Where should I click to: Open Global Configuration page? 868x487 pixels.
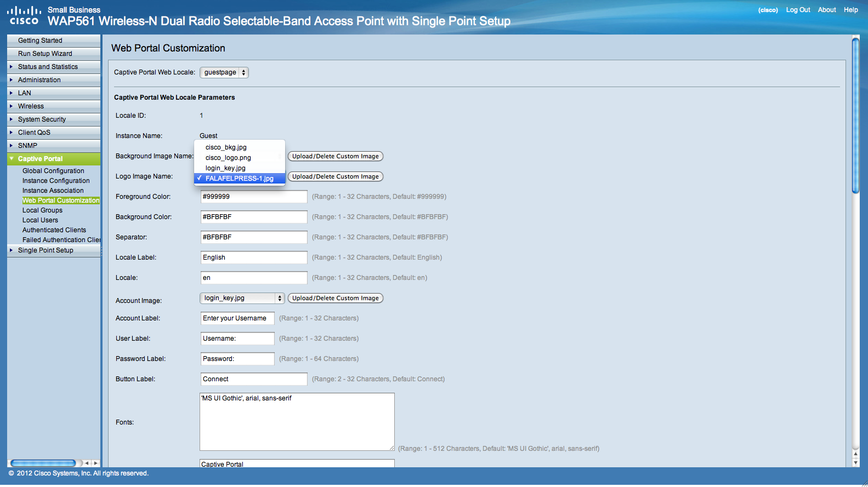[x=53, y=171]
